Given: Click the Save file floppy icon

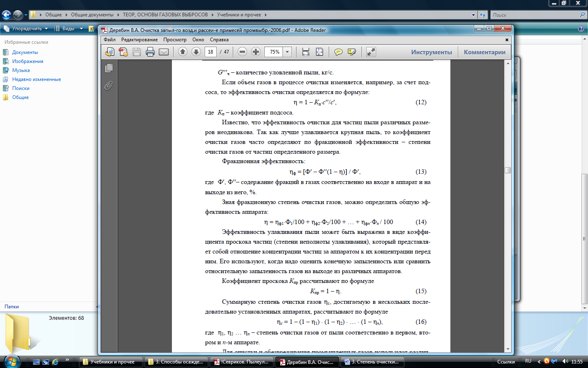Looking at the screenshot, I should coord(137,52).
